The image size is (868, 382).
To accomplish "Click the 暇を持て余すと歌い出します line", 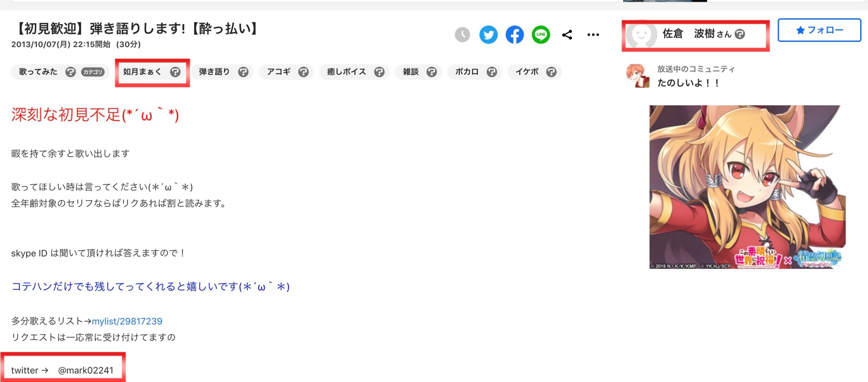I will point(70,154).
